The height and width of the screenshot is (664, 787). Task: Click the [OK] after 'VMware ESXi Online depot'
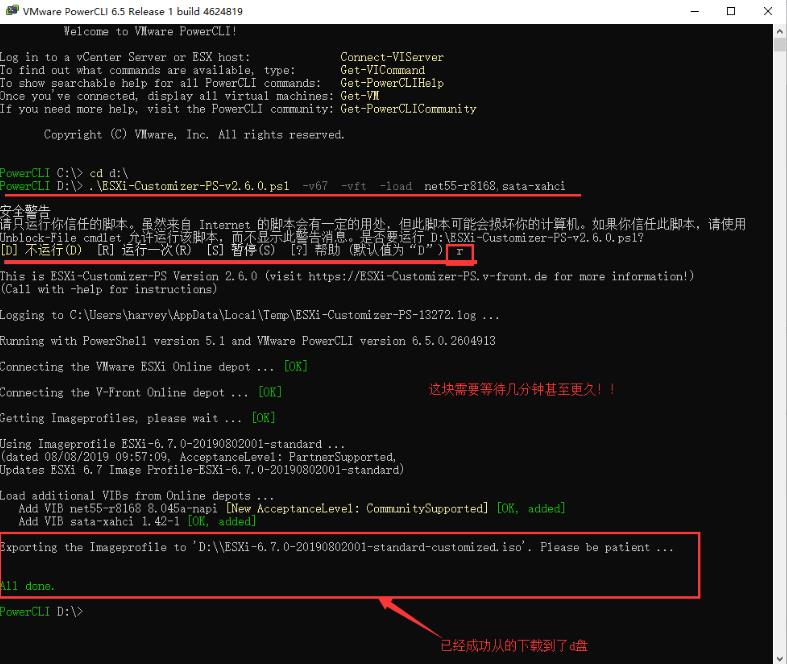296,367
